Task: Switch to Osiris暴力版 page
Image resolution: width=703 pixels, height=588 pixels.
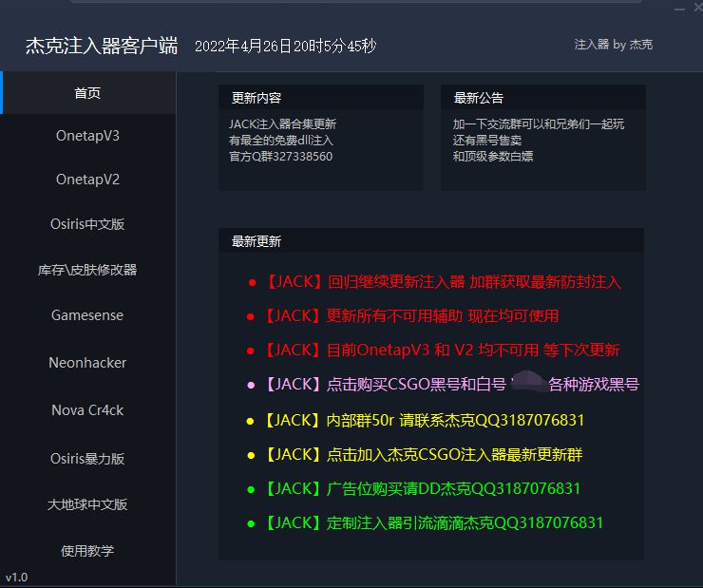Action: pyautogui.click(x=87, y=459)
